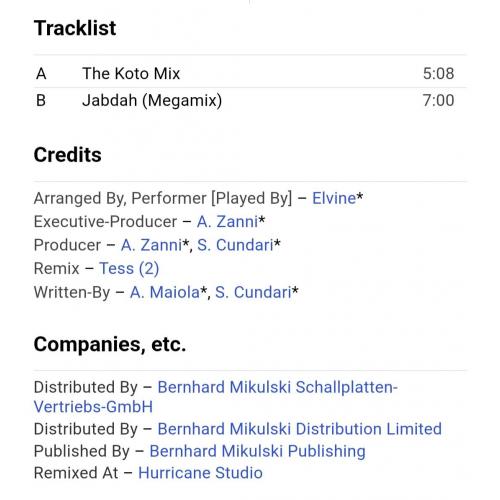Open S. Cundari in Producer credits

(x=235, y=245)
